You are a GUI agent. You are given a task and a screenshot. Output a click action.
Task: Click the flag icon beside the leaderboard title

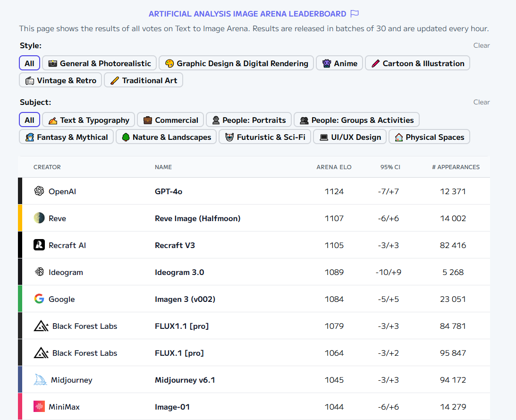click(355, 14)
